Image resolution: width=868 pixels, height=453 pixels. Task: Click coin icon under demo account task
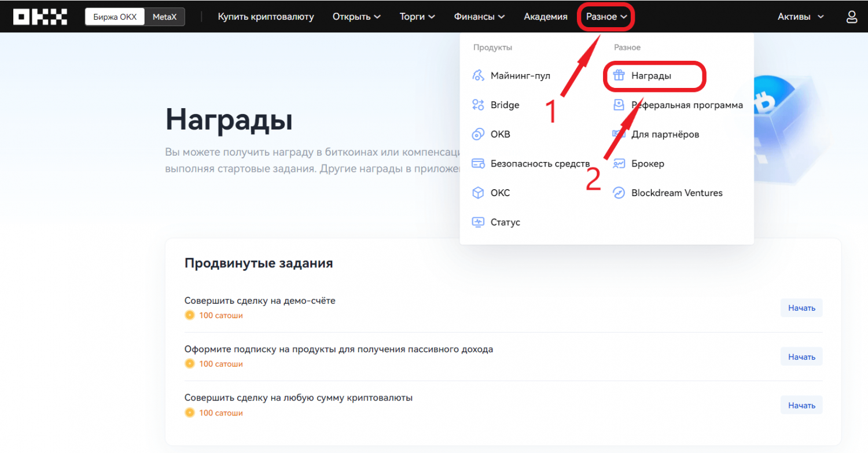point(190,315)
